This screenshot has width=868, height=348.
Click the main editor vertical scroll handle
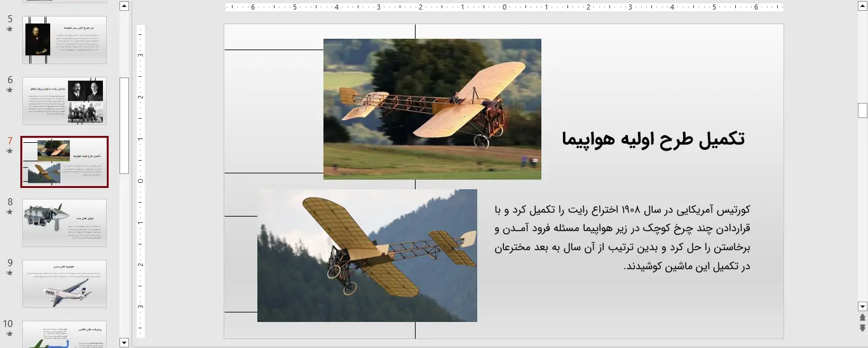(862, 110)
